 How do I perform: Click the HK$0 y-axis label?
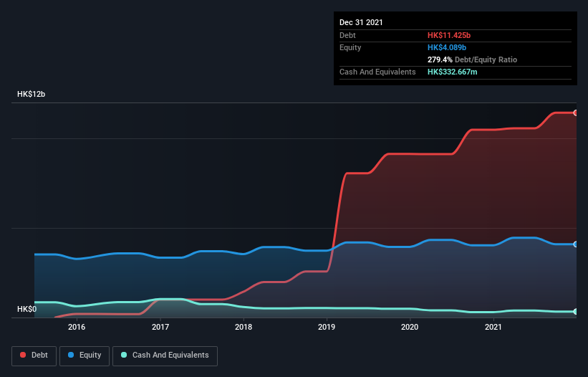tap(27, 309)
